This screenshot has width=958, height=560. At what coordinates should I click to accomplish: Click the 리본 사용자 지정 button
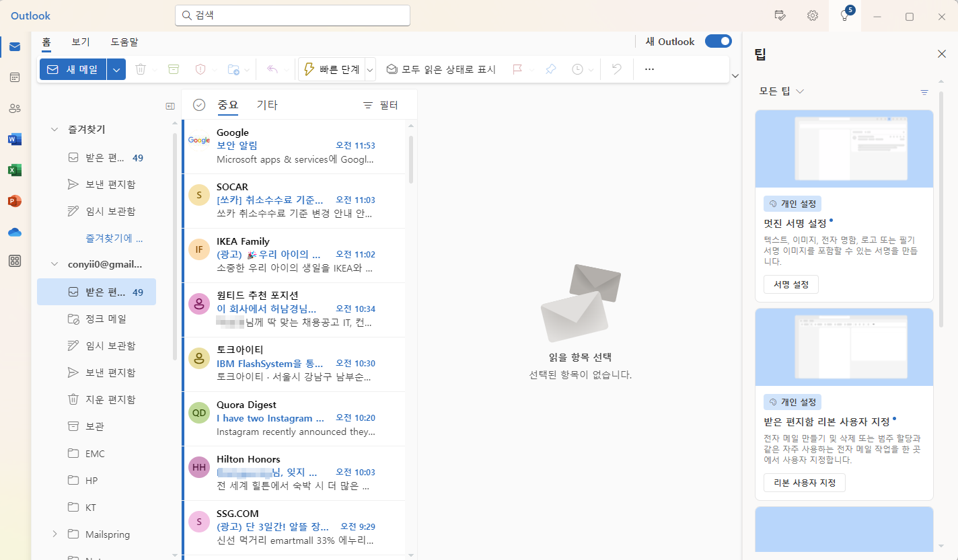(804, 482)
